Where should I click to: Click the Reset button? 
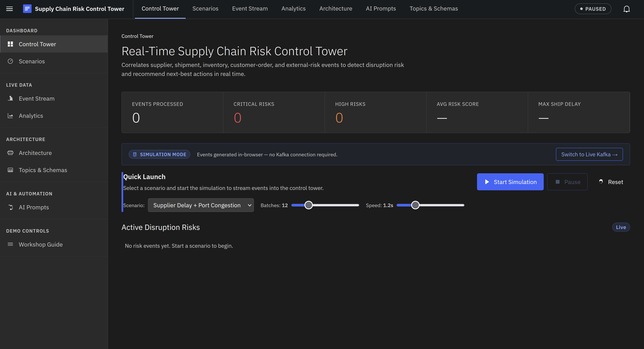[x=611, y=182]
